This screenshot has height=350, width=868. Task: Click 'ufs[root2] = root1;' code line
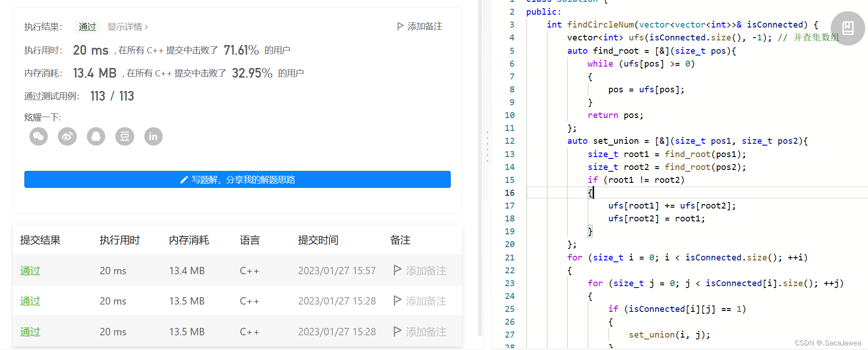[656, 219]
